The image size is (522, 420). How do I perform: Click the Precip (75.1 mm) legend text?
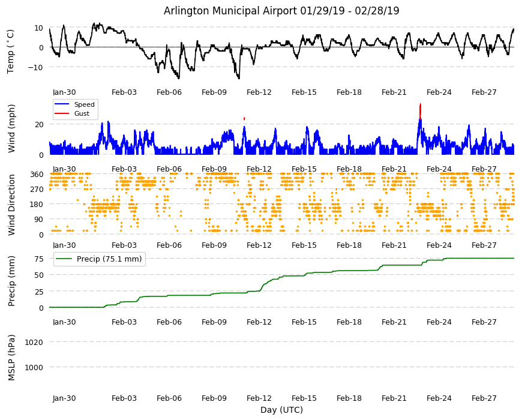[109, 259]
